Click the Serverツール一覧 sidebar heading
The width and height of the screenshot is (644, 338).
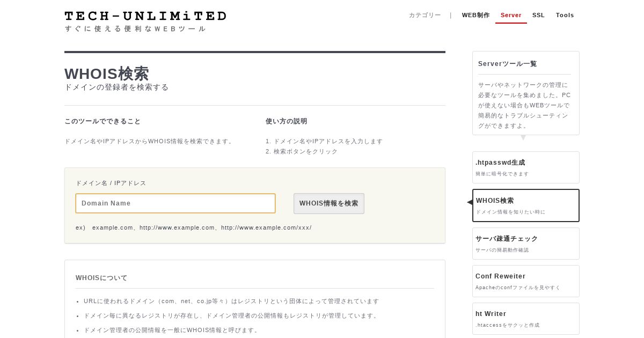(507, 64)
